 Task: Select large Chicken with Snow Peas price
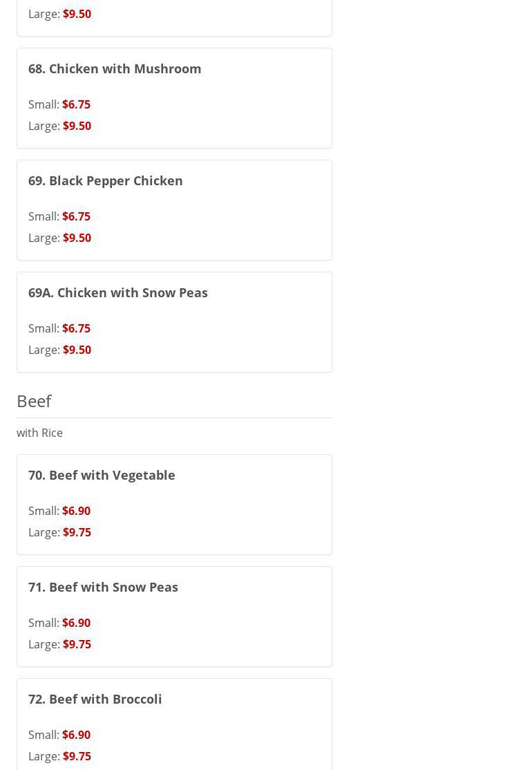pyautogui.click(x=77, y=350)
